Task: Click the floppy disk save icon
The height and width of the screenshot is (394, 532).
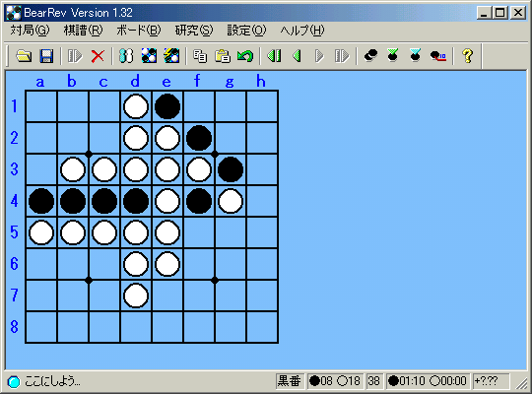Action: click(46, 56)
